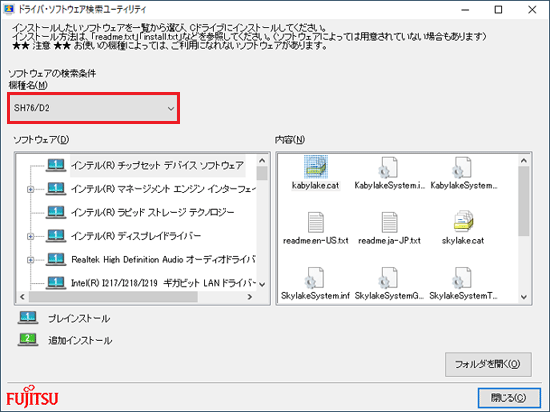Screen dimensions: 550x412
Task: Select インテル(R) ラピッド ストレージ テクノロジー entry
Action: 153,212
